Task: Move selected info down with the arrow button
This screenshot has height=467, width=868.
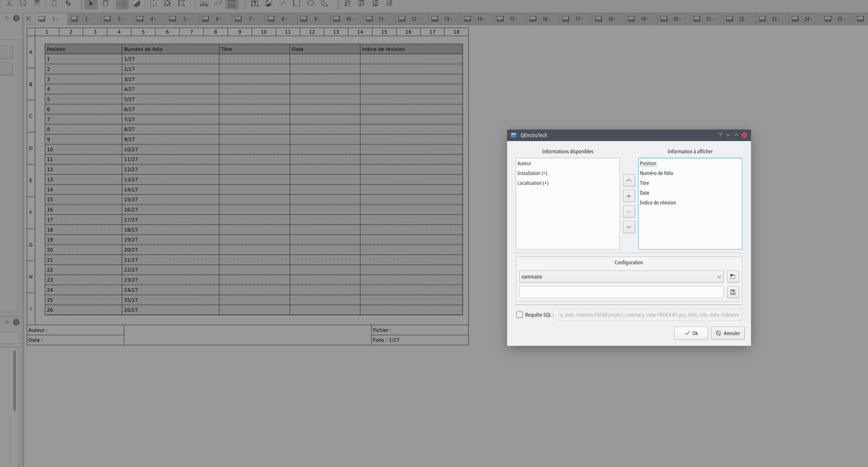Action: pos(628,227)
